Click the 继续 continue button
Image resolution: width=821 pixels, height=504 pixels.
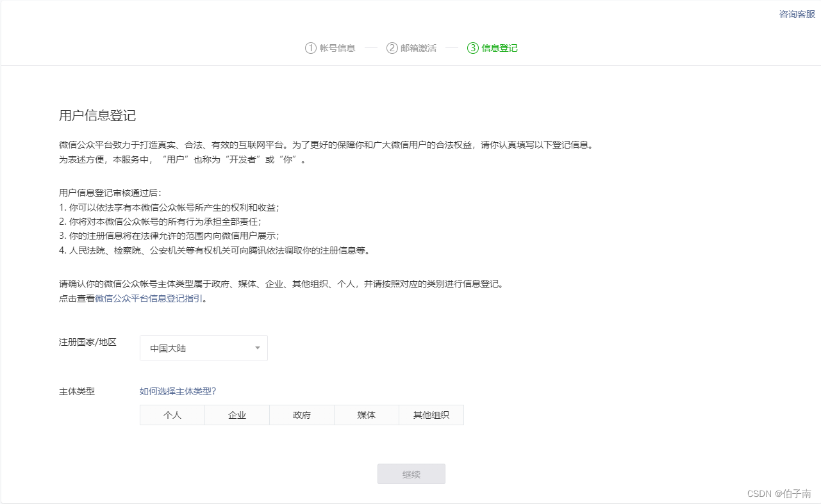point(411,474)
